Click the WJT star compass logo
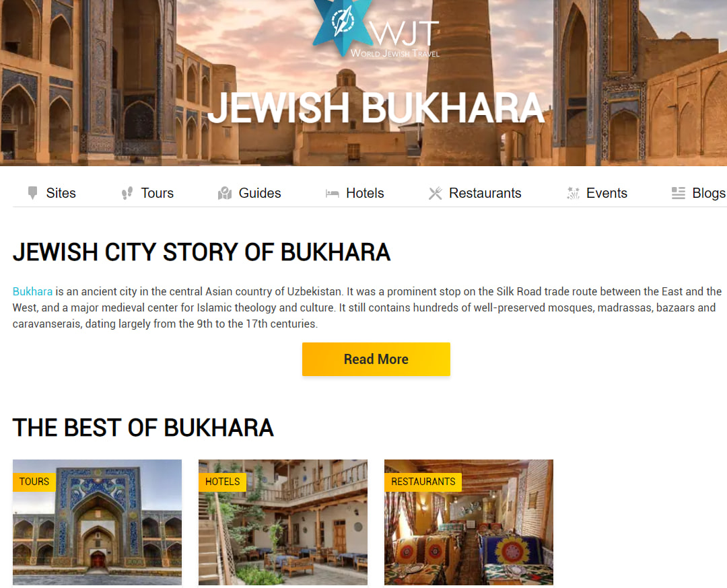 click(x=342, y=26)
